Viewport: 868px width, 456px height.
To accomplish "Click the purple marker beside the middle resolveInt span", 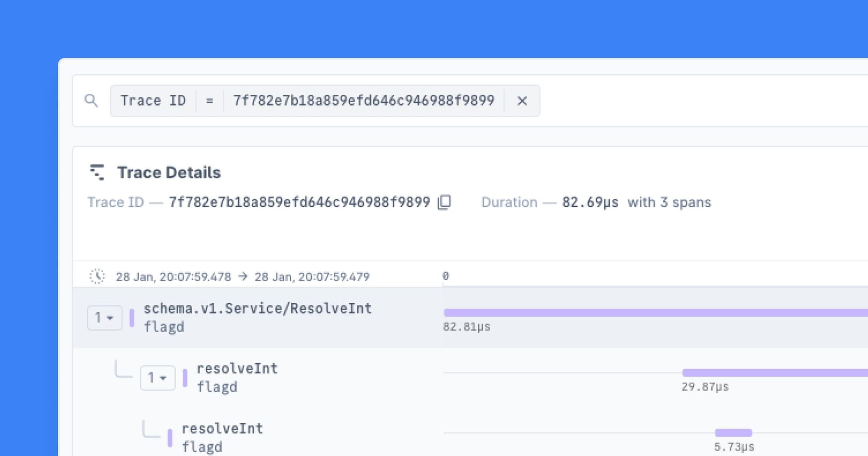I will click(x=186, y=377).
